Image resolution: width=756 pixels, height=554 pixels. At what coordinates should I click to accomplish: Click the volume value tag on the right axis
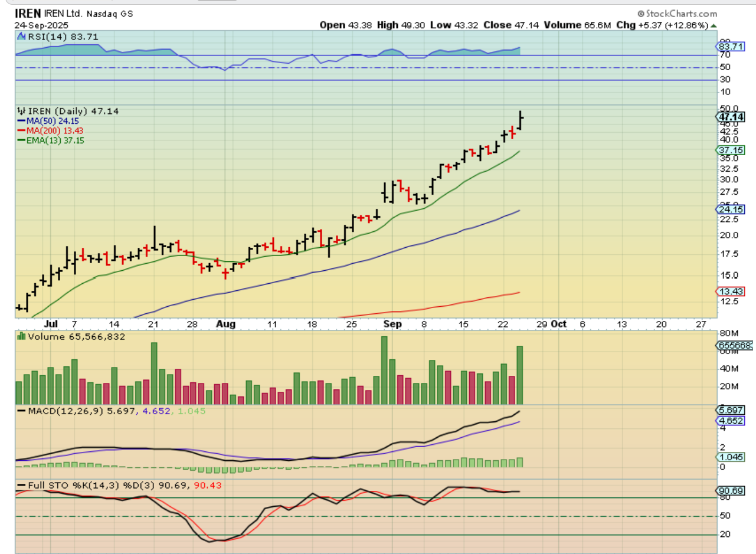pos(735,346)
